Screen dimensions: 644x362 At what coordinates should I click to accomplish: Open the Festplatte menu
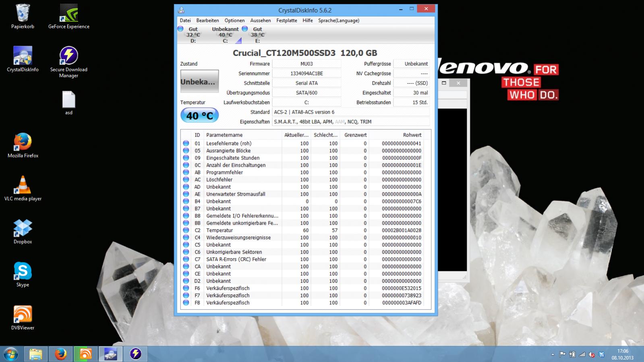tap(287, 21)
